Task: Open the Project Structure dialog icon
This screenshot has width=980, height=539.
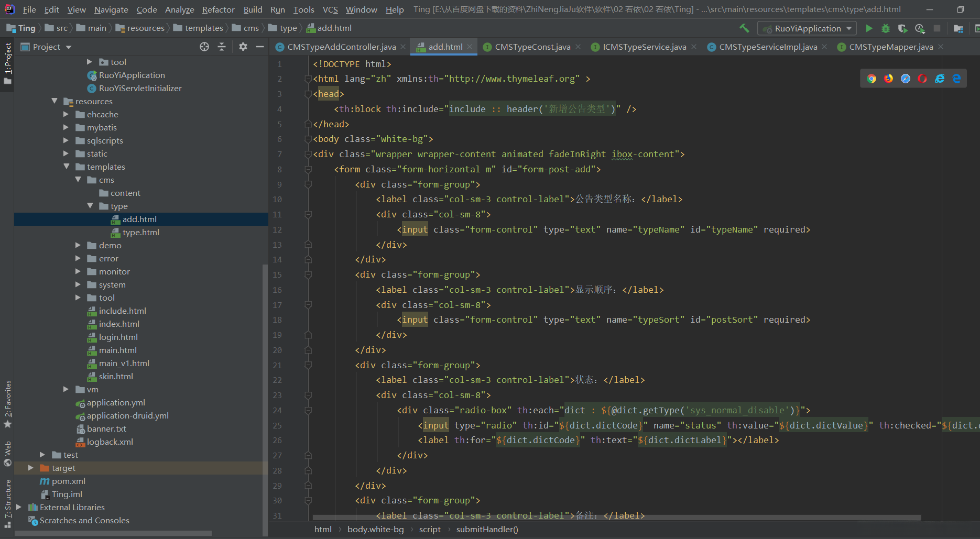Action: (959, 28)
